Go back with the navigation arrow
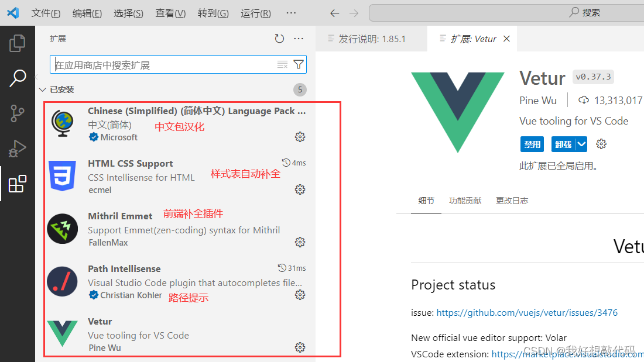 click(x=335, y=13)
